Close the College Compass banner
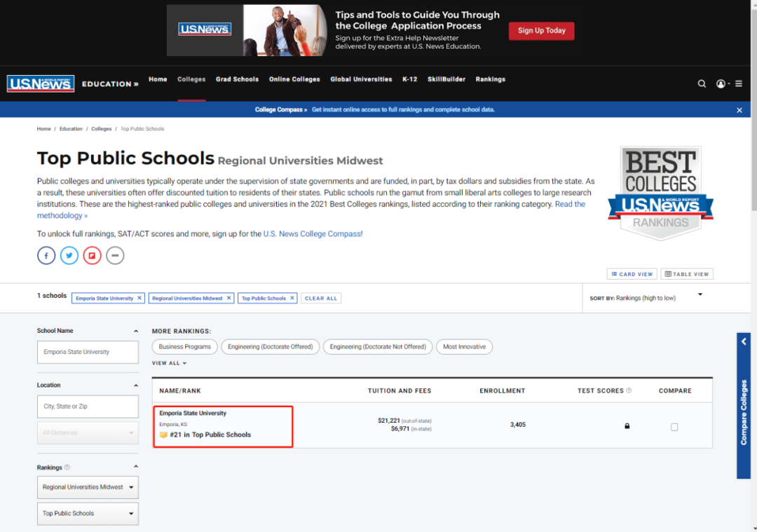The height and width of the screenshot is (532, 757). pyautogui.click(x=739, y=110)
